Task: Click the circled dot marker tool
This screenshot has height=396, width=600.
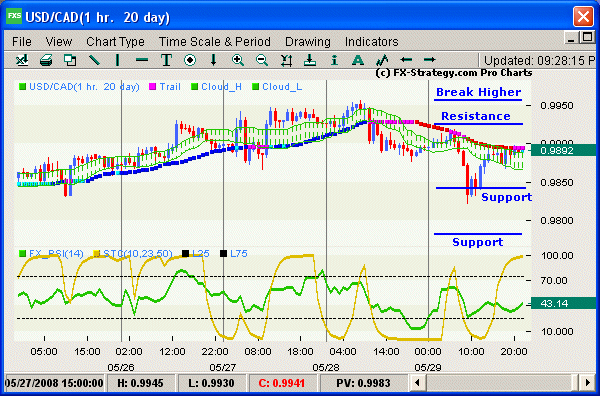Action: [x=190, y=60]
